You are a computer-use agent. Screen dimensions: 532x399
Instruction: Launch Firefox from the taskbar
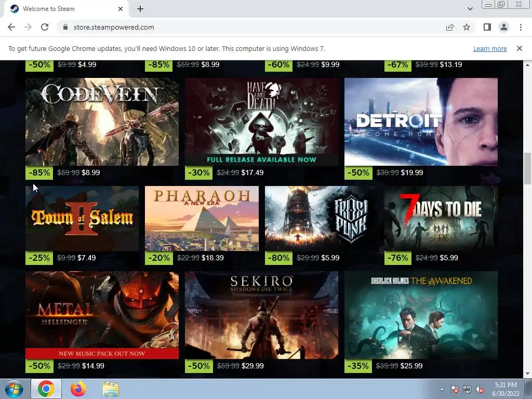point(78,389)
